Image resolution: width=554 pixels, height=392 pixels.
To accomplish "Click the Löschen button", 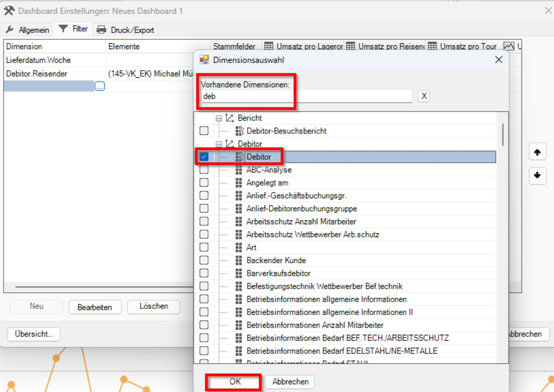I will (154, 307).
